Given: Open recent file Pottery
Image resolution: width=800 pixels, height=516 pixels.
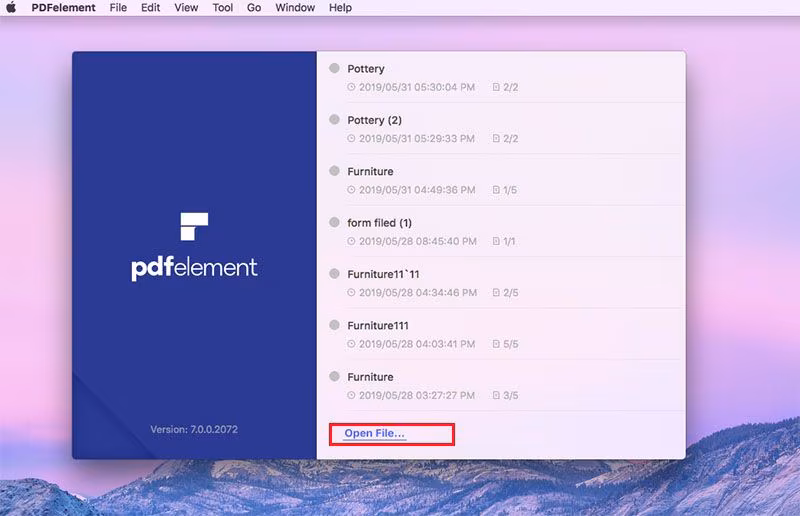Looking at the screenshot, I should 501,77.
